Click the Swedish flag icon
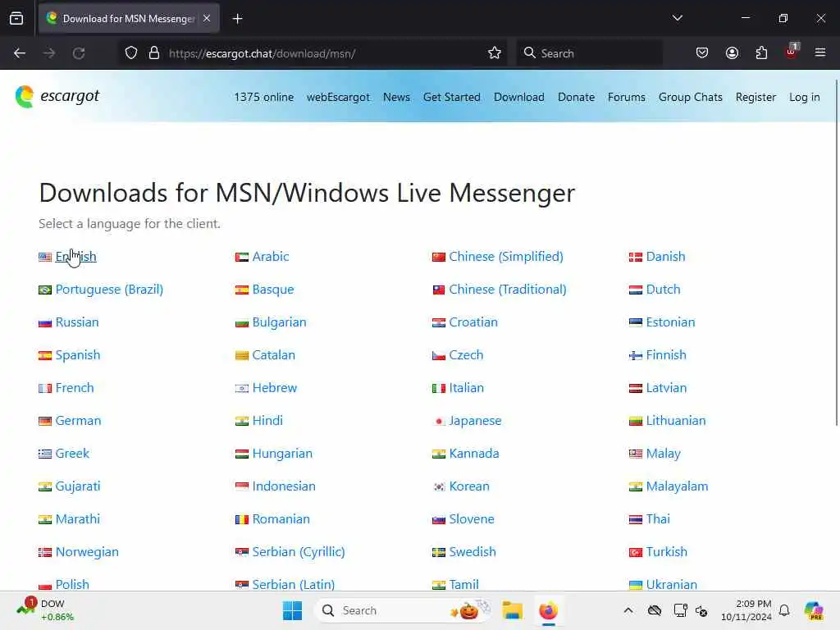The width and height of the screenshot is (840, 630). (x=439, y=552)
